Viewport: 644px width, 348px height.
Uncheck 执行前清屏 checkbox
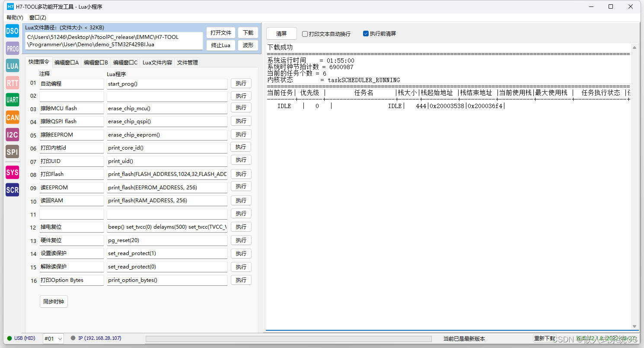366,34
